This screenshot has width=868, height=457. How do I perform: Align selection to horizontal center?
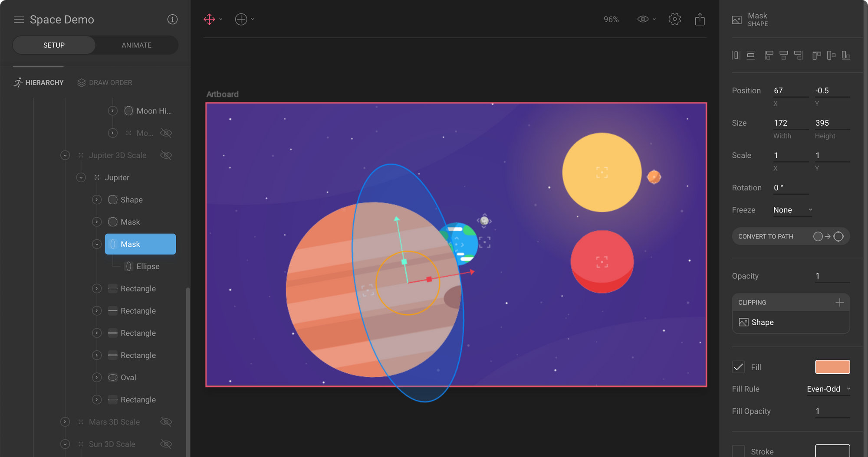point(784,55)
